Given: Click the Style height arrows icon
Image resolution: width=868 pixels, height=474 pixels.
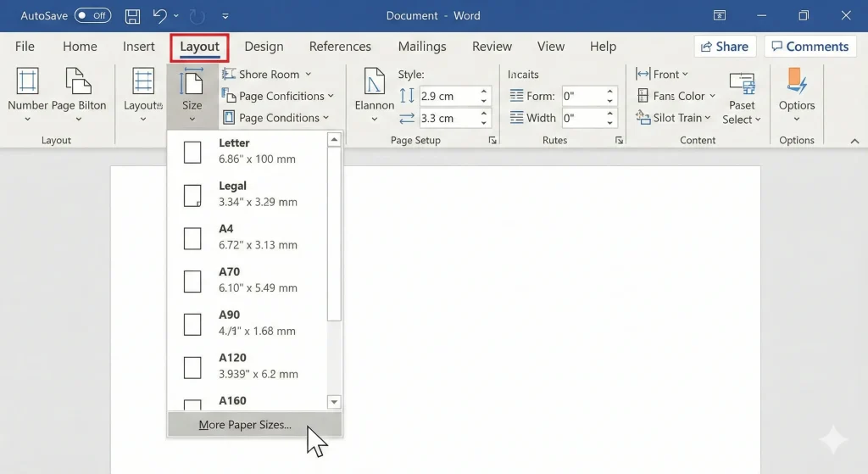Looking at the screenshot, I should 407,96.
